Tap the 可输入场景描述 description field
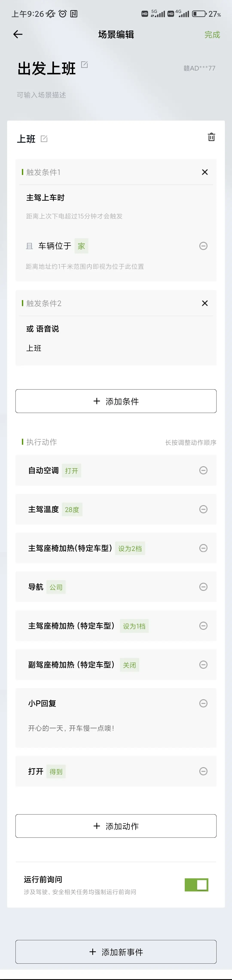Screen dimensions: 232x980 point(41,95)
